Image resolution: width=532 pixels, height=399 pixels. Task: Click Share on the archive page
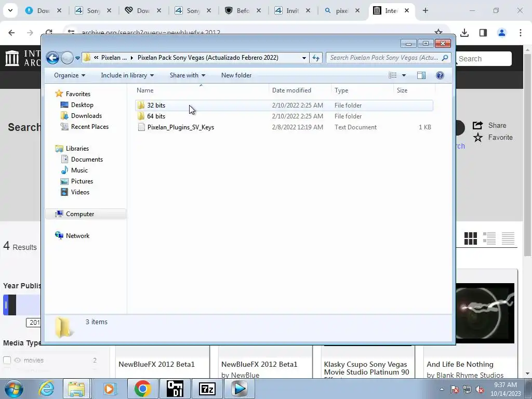pyautogui.click(x=489, y=125)
